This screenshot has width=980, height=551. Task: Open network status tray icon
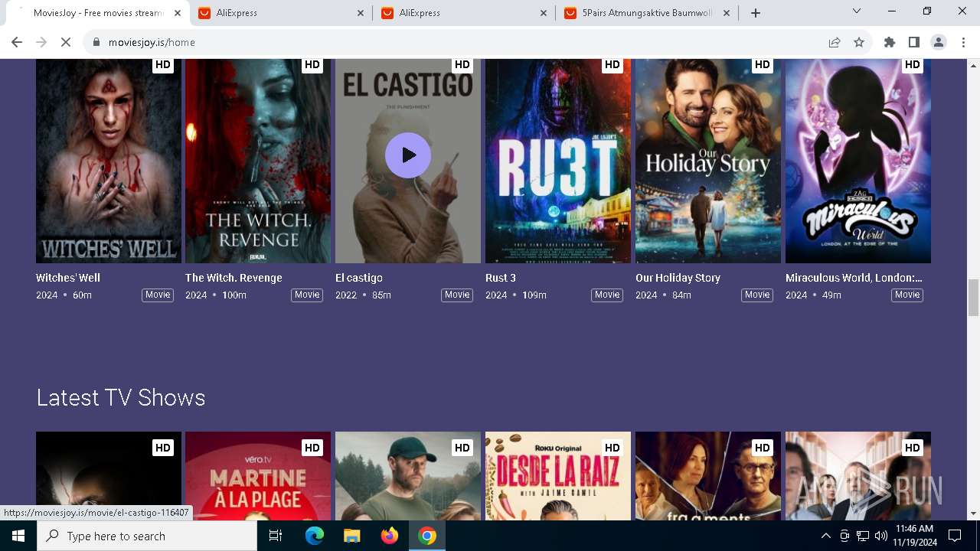(x=863, y=536)
